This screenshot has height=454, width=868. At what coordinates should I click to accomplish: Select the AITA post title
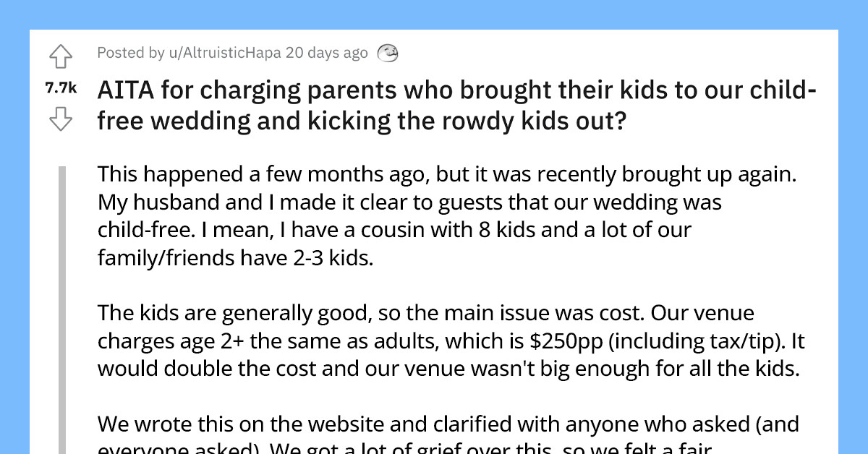point(434,105)
